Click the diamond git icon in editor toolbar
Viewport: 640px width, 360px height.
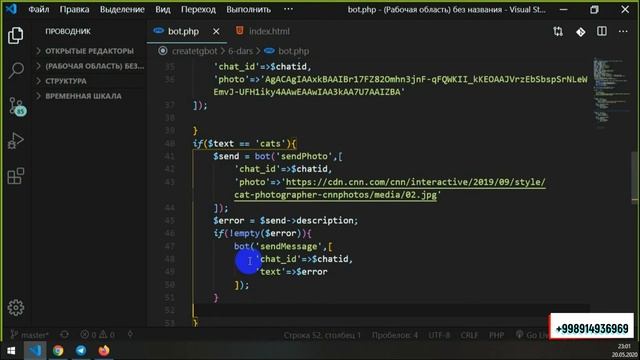pos(580,31)
